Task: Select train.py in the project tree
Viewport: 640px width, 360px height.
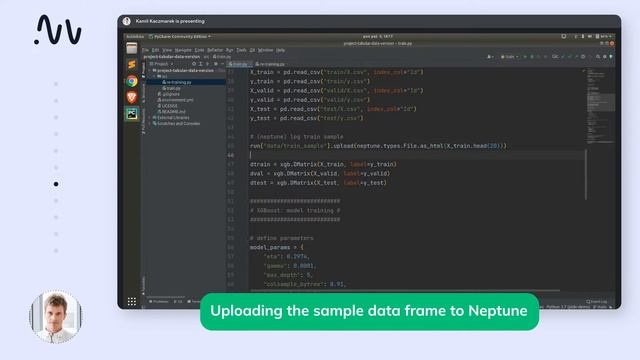Action: pyautogui.click(x=171, y=88)
